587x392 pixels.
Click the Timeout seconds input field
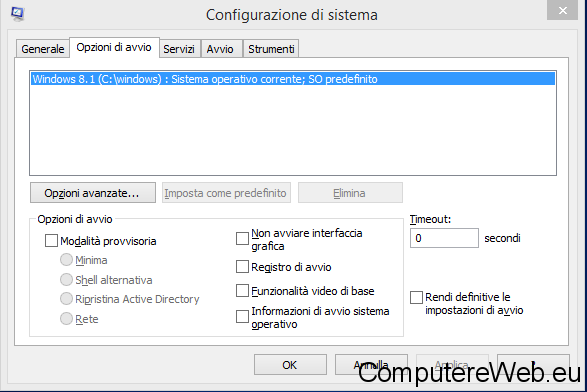(444, 238)
